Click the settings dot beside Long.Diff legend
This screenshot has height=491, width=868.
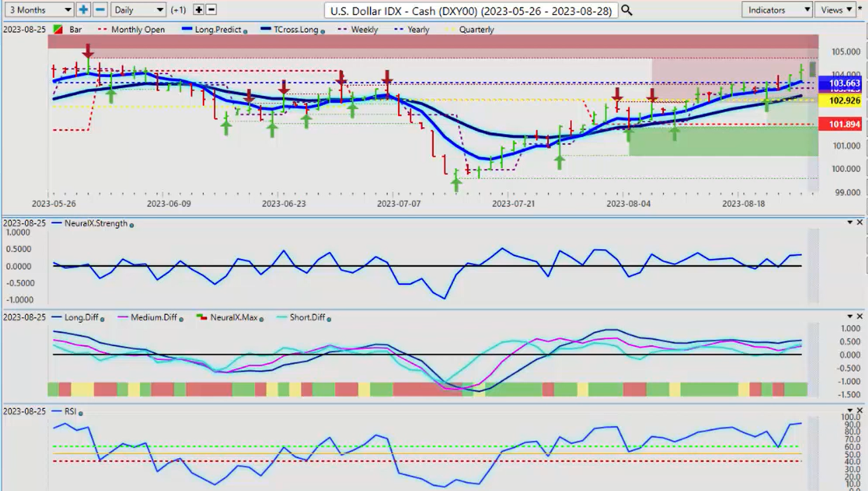(102, 318)
